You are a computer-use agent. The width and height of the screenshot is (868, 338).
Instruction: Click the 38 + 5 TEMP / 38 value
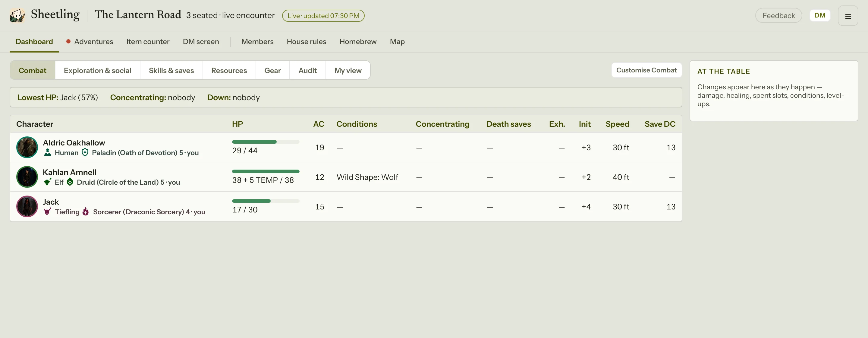tap(263, 180)
